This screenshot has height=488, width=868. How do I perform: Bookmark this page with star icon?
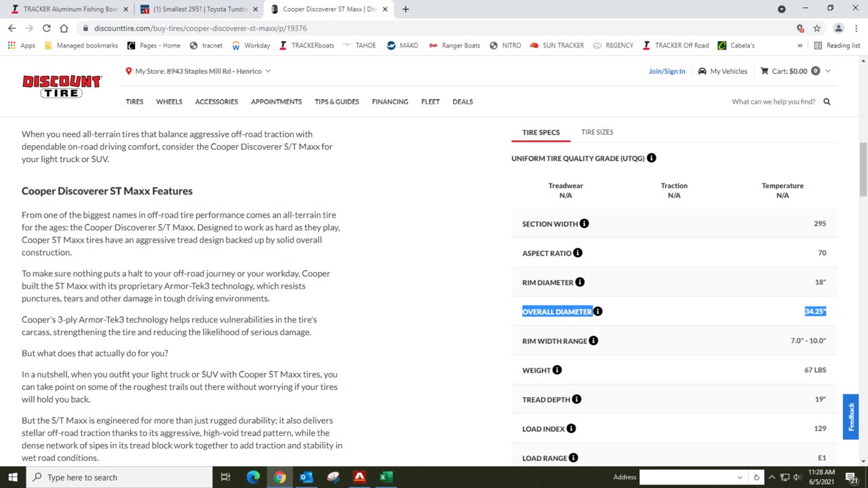click(817, 28)
